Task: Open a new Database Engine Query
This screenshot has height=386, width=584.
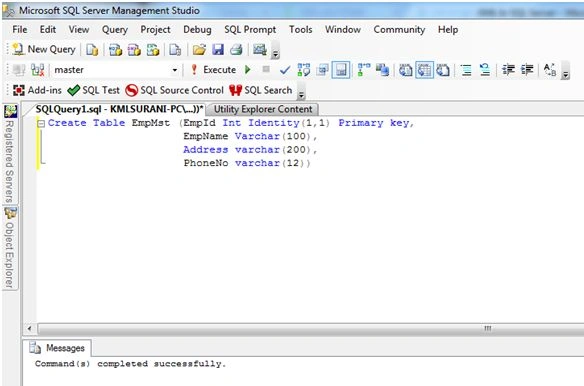Action: (92, 49)
